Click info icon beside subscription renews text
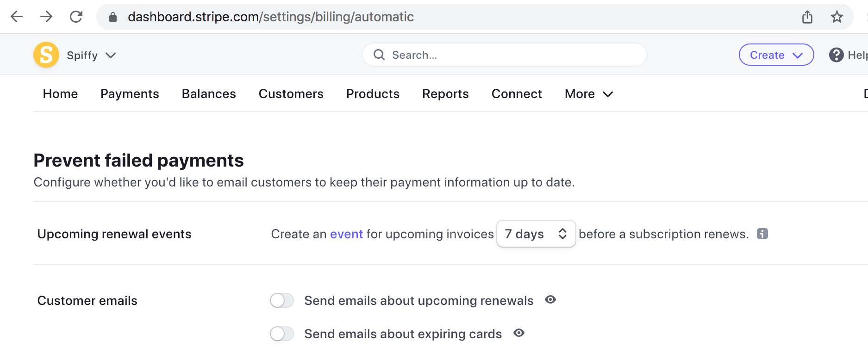868x360 pixels. point(762,234)
